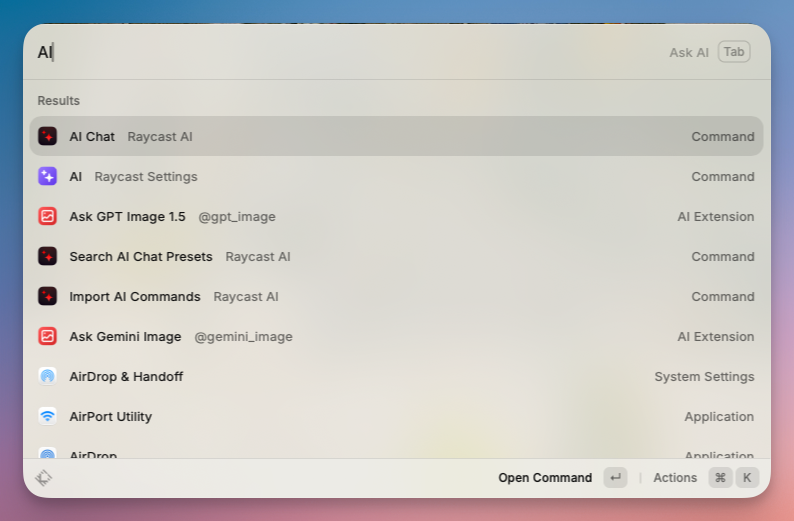Click the AirDrop & Handoff icon
Image resolution: width=794 pixels, height=521 pixels.
pyautogui.click(x=47, y=376)
